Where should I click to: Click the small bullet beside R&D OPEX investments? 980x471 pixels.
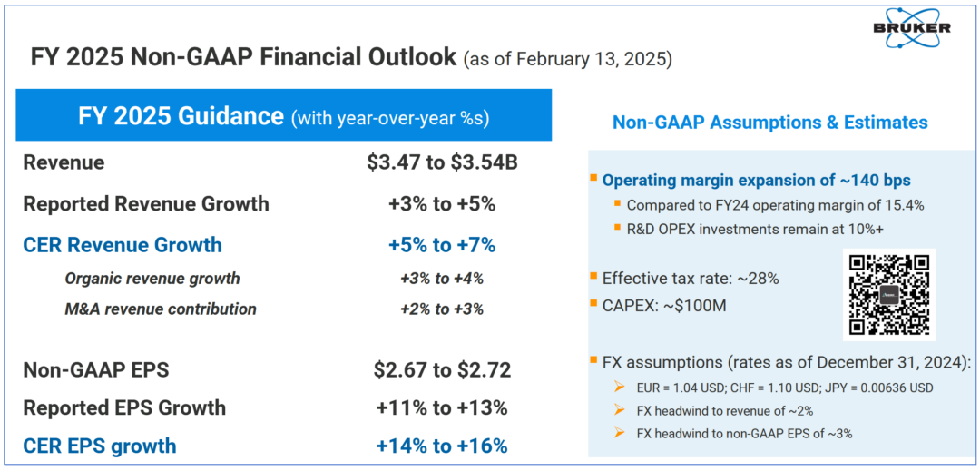pyautogui.click(x=618, y=229)
